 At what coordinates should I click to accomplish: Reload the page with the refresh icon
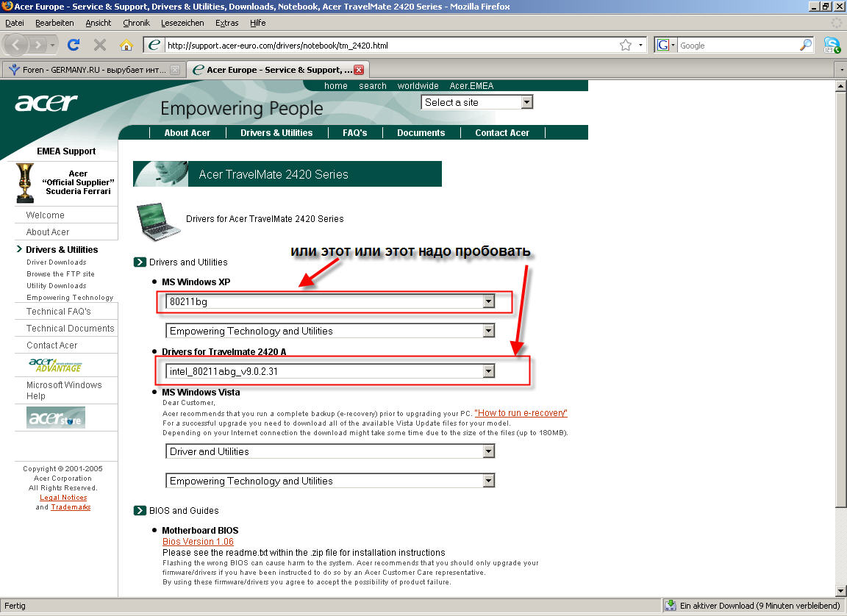(x=73, y=45)
